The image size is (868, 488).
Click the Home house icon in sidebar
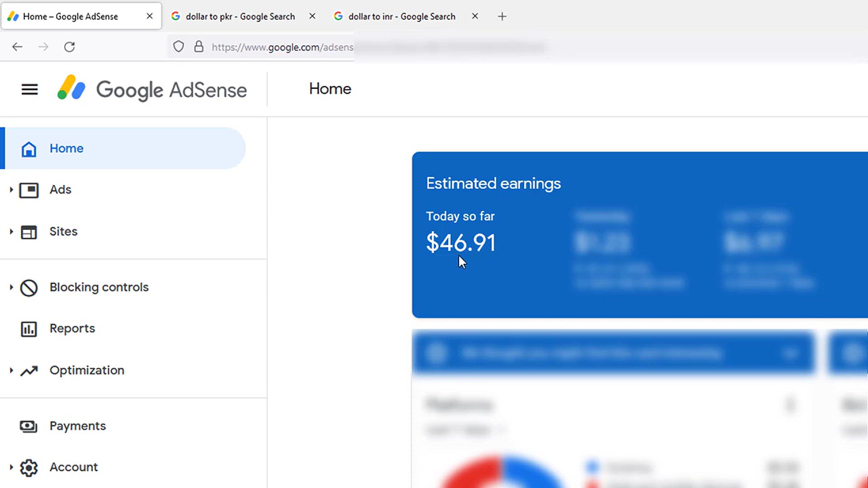click(x=29, y=149)
